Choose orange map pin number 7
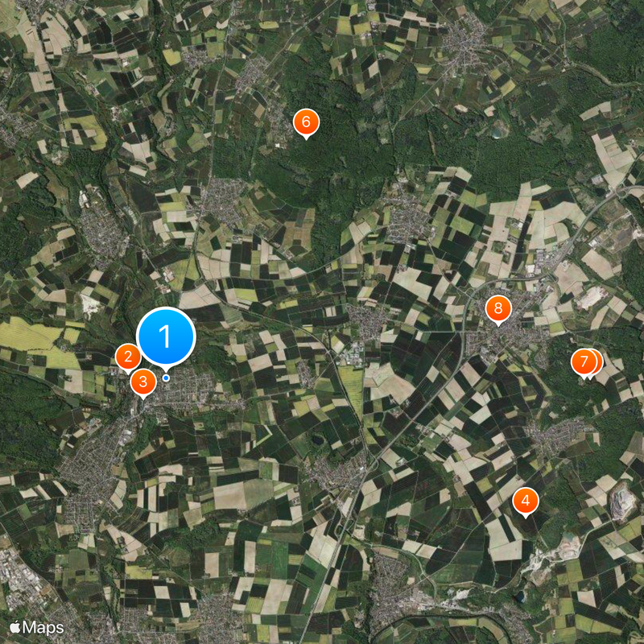This screenshot has width=644, height=644. (x=584, y=361)
